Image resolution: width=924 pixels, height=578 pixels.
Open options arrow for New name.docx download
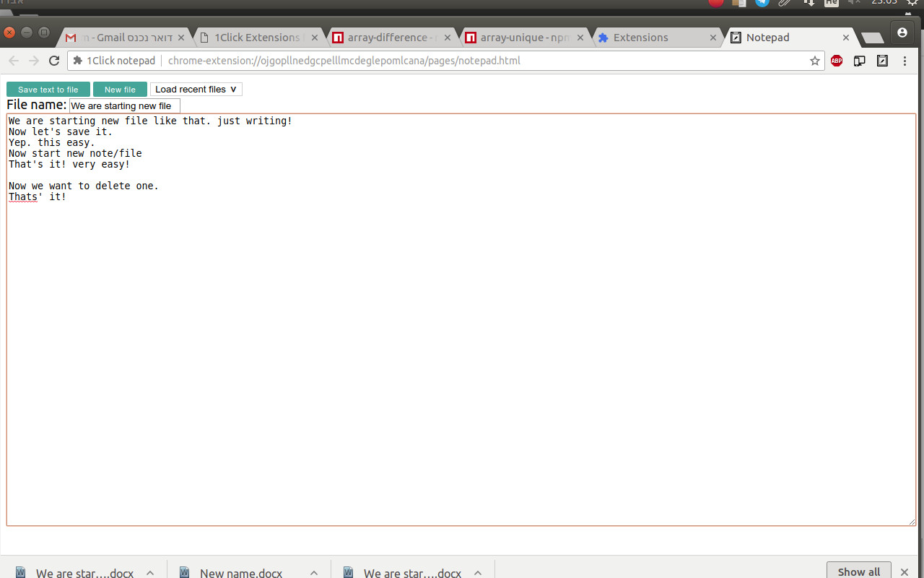pyautogui.click(x=314, y=572)
